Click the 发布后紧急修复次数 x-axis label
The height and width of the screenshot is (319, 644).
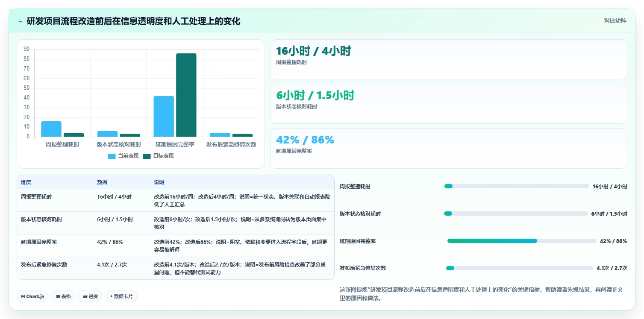point(231,144)
